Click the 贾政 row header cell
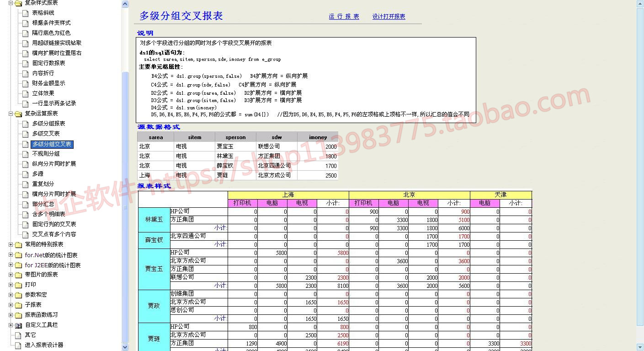 [x=154, y=306]
